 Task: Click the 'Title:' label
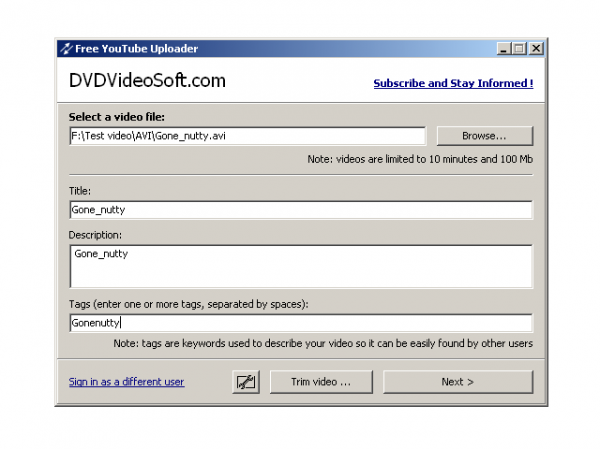80,191
